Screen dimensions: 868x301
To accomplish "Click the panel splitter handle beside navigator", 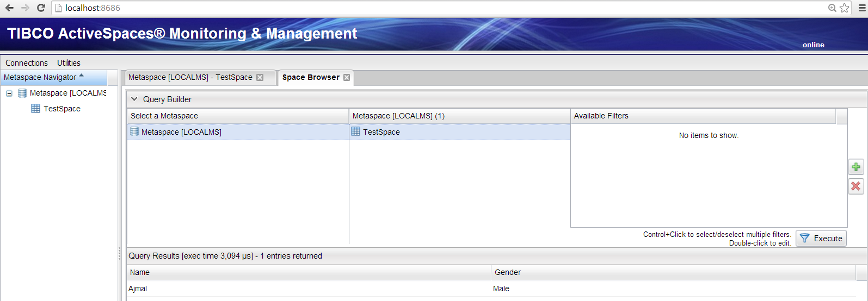I will coord(120,254).
